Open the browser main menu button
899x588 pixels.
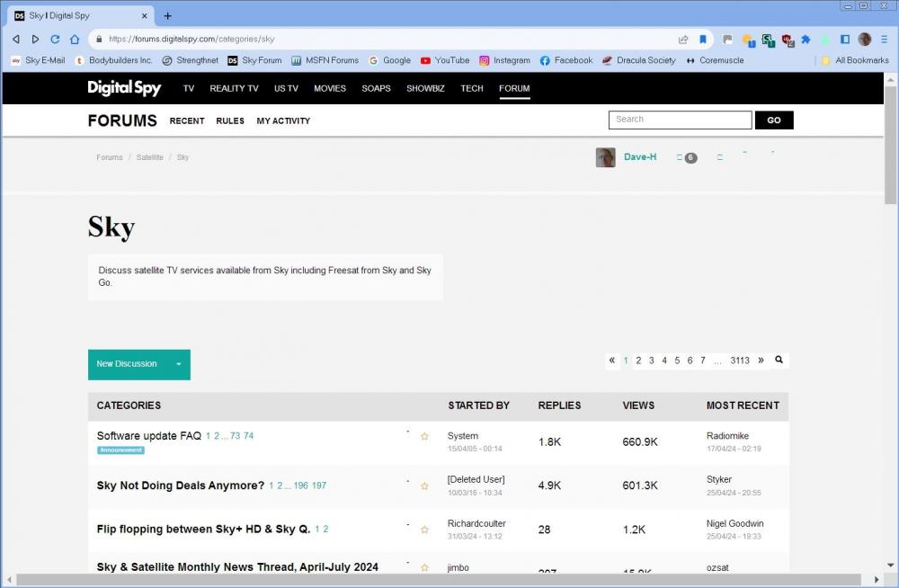click(x=884, y=40)
